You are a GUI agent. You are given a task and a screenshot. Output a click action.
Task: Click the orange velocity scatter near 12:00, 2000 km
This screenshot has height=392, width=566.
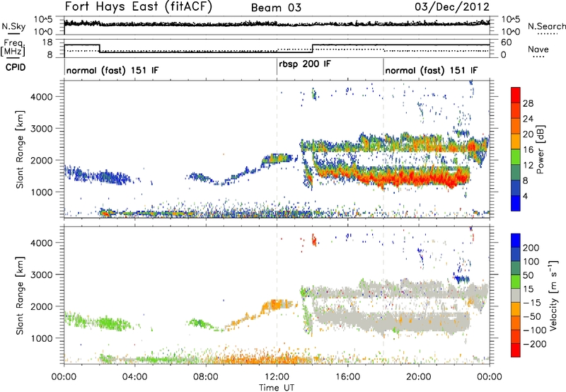(276, 305)
